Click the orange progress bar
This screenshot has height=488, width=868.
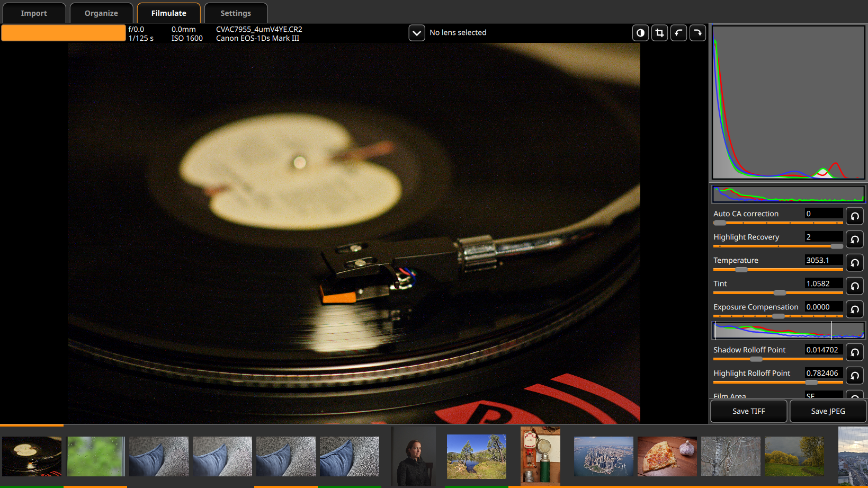coord(64,33)
